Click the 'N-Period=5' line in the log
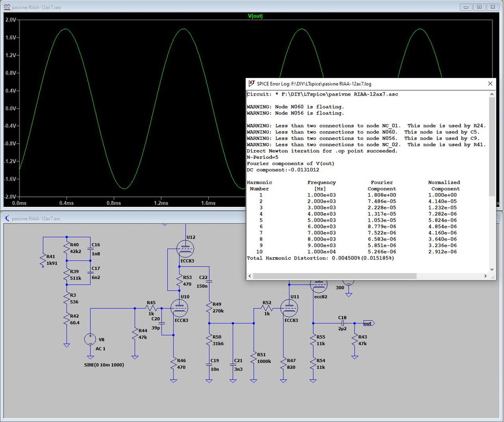Viewport: 504px width, 422px height. [x=263, y=157]
